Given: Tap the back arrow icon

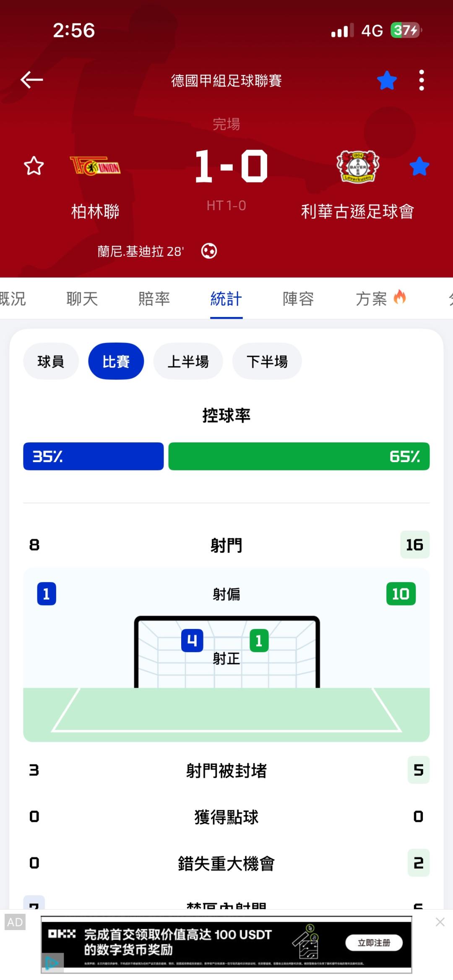Looking at the screenshot, I should coord(32,80).
